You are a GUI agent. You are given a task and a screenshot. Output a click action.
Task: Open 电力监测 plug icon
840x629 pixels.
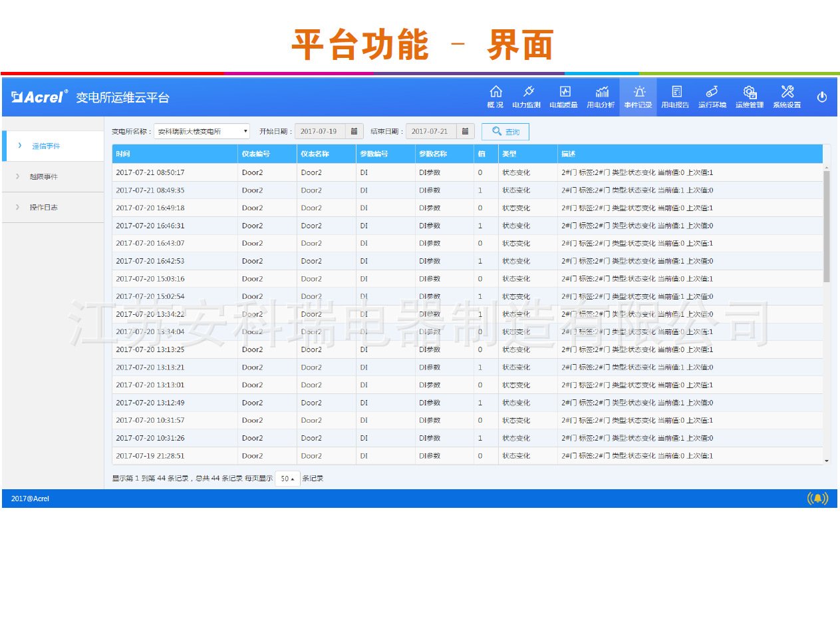coord(529,92)
